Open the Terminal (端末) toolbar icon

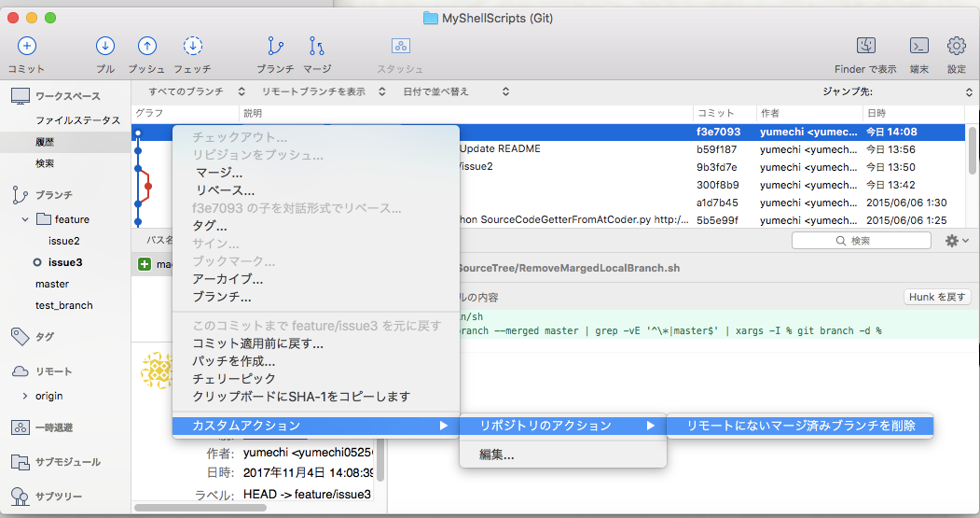click(918, 47)
